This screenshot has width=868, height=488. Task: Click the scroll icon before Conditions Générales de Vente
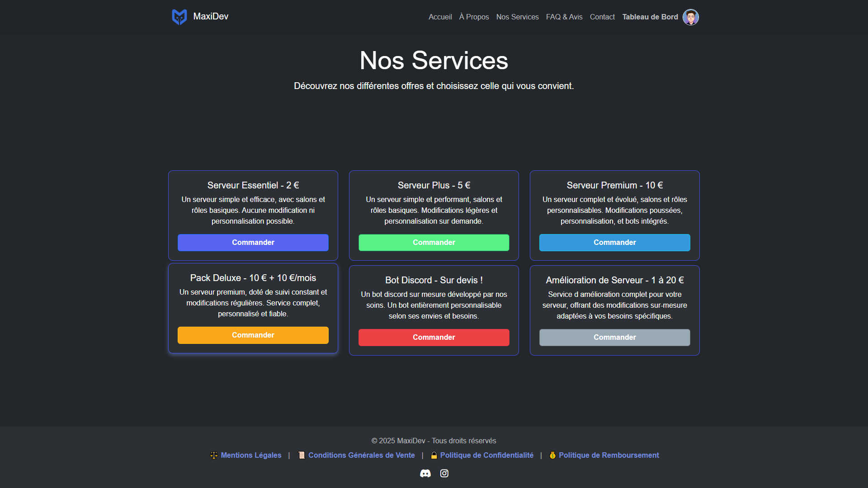click(x=301, y=455)
